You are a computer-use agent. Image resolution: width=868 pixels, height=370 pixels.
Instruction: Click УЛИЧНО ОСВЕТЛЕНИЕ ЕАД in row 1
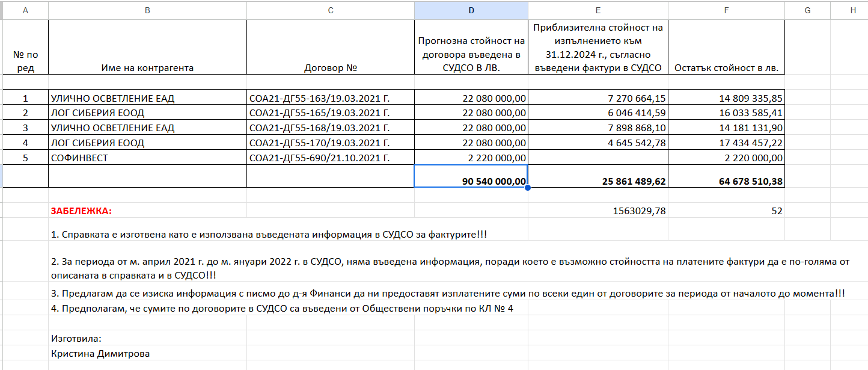tap(148, 98)
